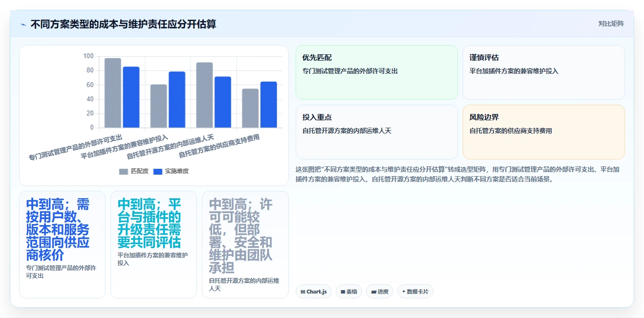Click caption 自托管开源方案的内部运维人天 under gray card
Image resolution: width=644 pixels, height=318 pixels.
click(x=244, y=285)
